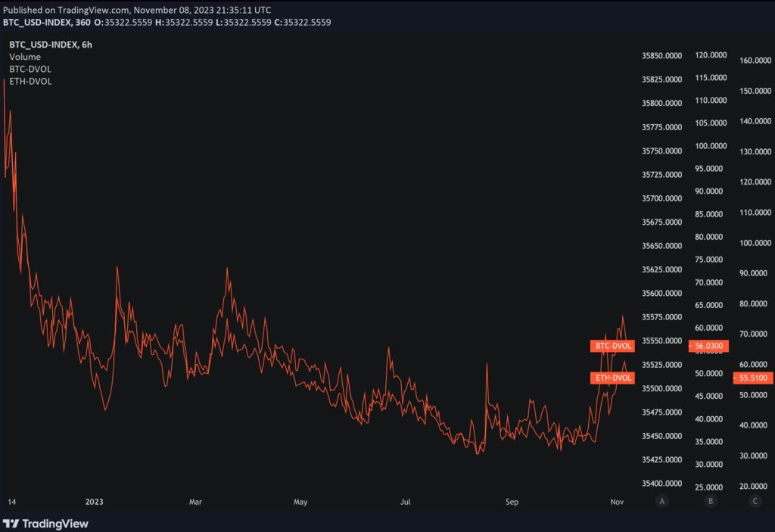775x532 pixels.
Task: Open price scale B settings circle
Action: (710, 501)
